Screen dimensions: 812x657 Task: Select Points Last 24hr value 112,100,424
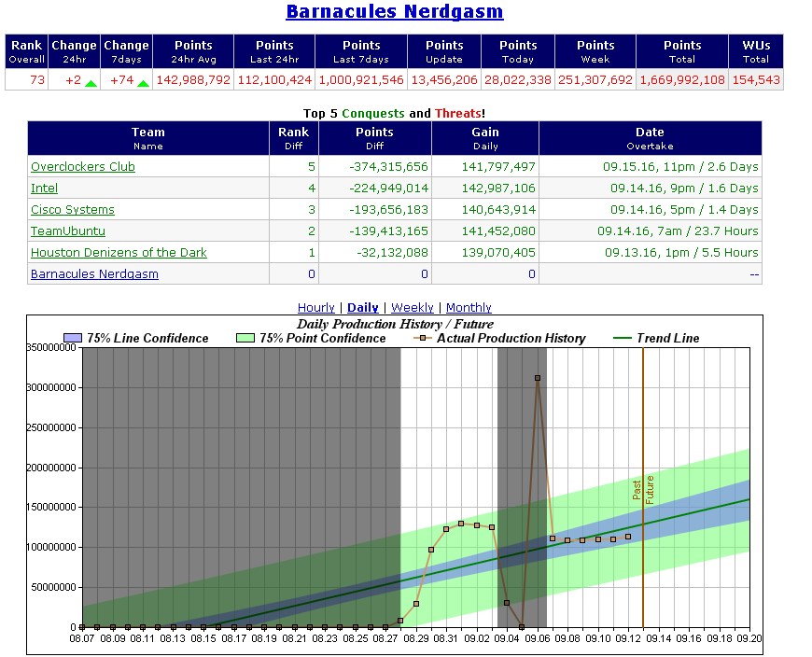[x=274, y=79]
